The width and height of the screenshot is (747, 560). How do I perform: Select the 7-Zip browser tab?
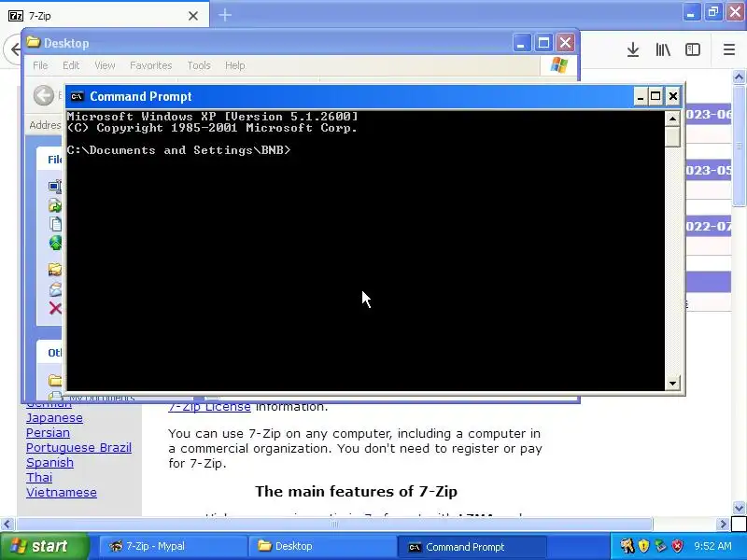pos(104,16)
